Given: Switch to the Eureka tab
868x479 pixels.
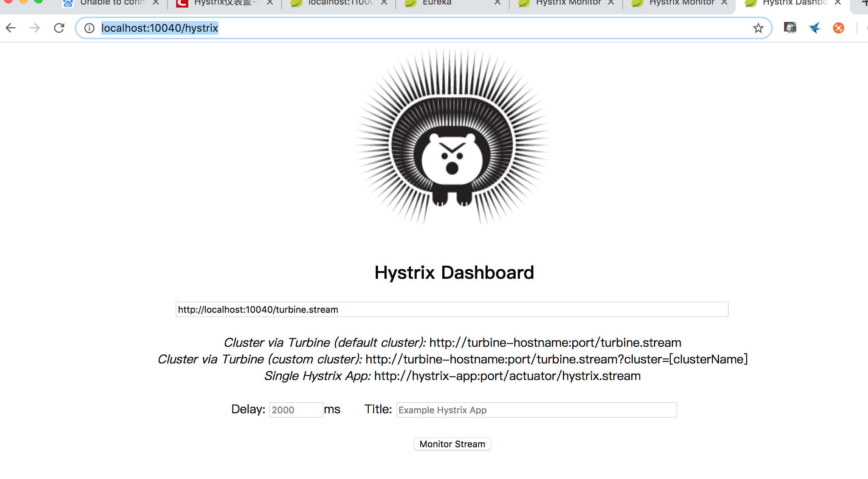Looking at the screenshot, I should [x=437, y=3].
